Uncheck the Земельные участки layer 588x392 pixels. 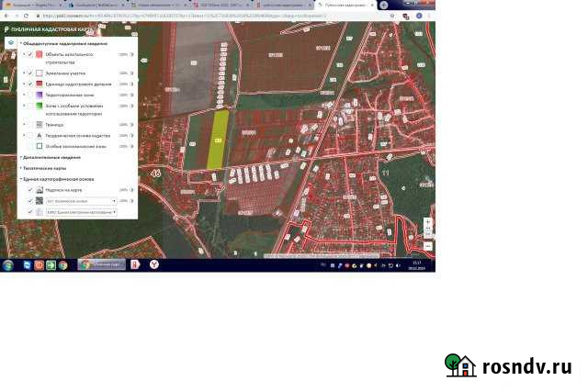click(x=30, y=73)
